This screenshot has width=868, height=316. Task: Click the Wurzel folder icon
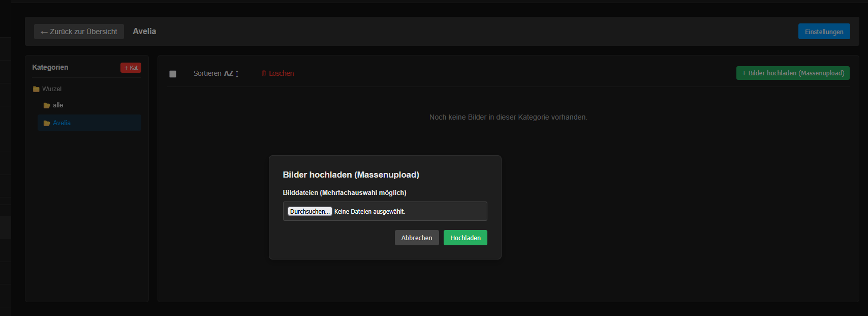[x=36, y=89]
